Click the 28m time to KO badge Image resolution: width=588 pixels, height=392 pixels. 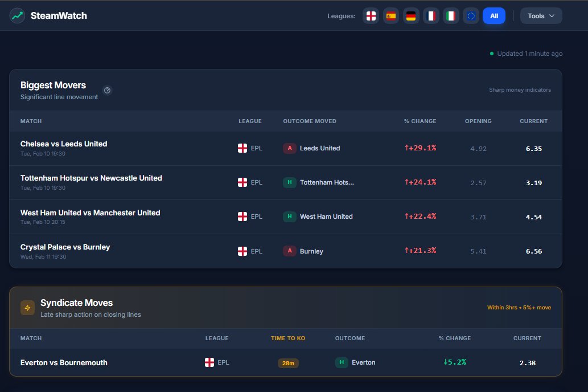[288, 363]
